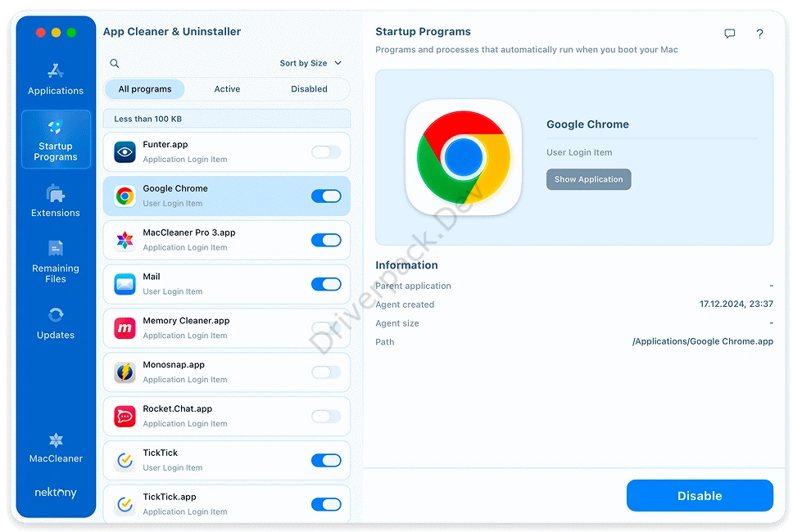Click the Mail envelope icon

point(125,284)
